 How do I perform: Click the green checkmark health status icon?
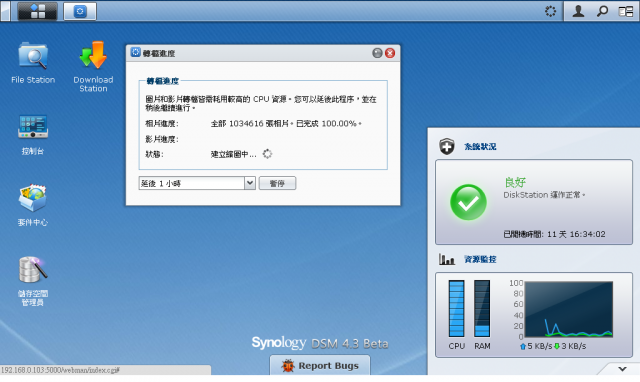click(x=468, y=202)
